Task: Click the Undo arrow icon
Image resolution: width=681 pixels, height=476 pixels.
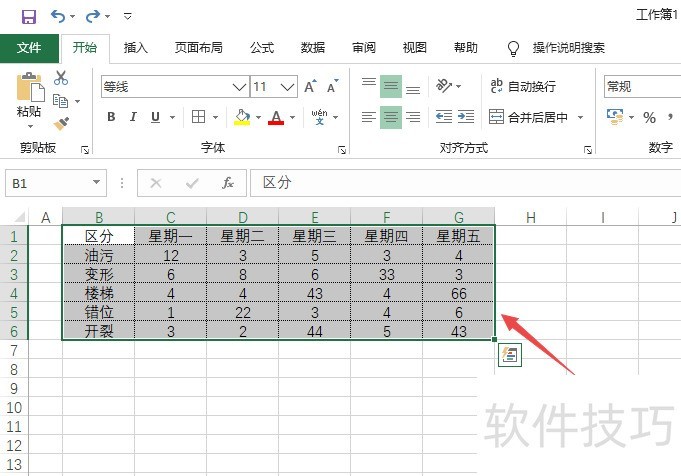Action: point(58,17)
